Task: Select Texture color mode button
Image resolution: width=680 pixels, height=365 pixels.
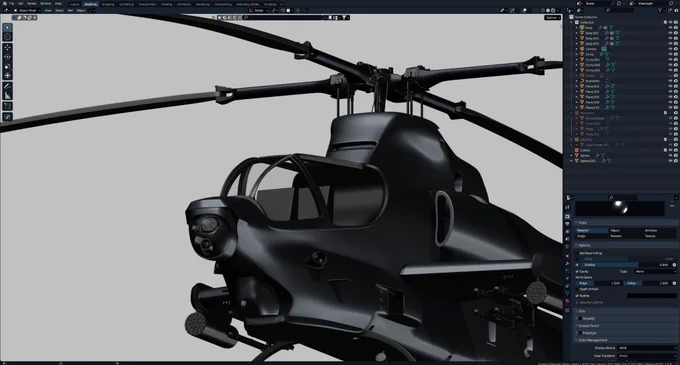Action: 660,236
